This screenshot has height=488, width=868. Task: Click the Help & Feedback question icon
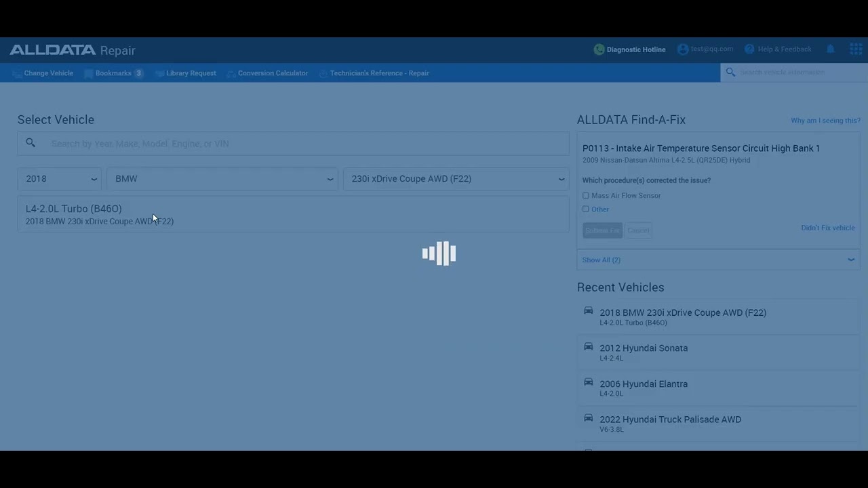749,49
